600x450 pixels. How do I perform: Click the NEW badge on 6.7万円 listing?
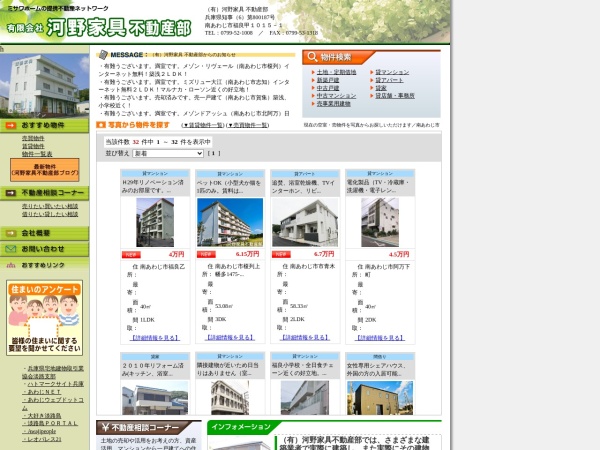(281, 254)
